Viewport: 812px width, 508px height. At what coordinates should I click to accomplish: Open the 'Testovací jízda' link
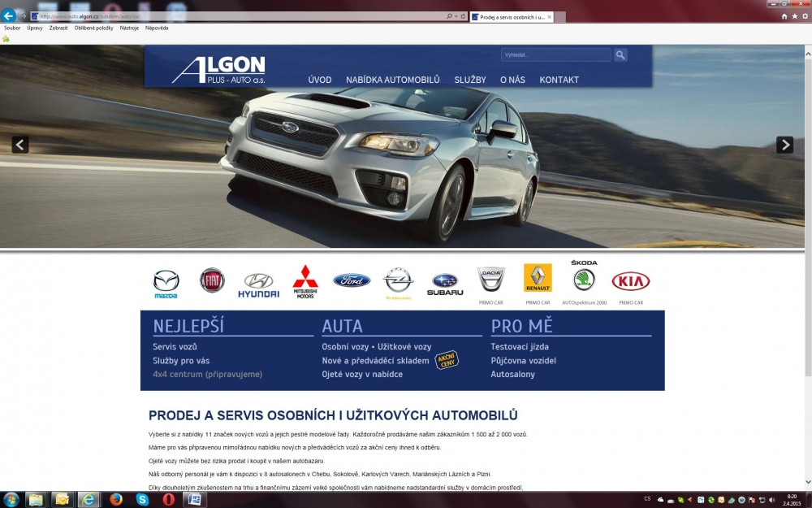[x=520, y=347]
